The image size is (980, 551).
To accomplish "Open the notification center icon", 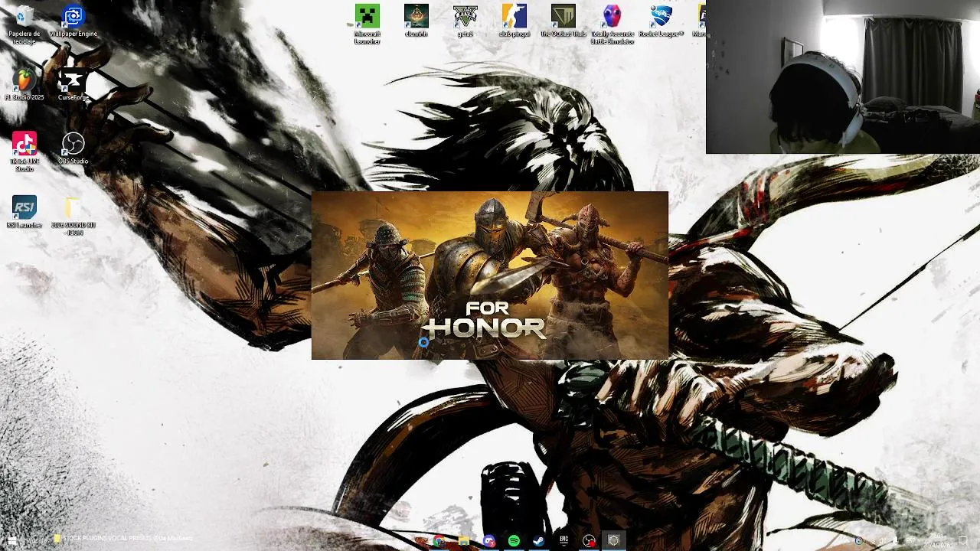I will click(963, 541).
